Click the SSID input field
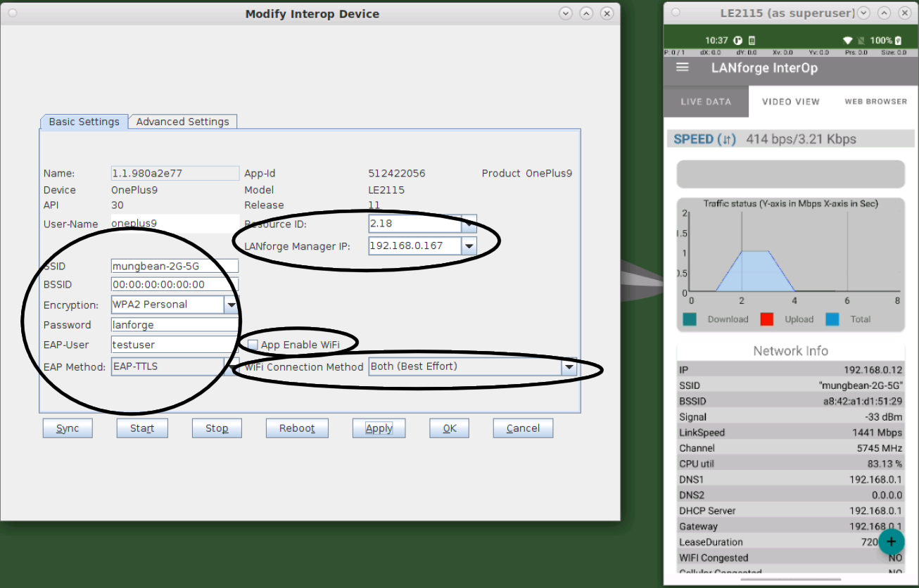 click(175, 266)
